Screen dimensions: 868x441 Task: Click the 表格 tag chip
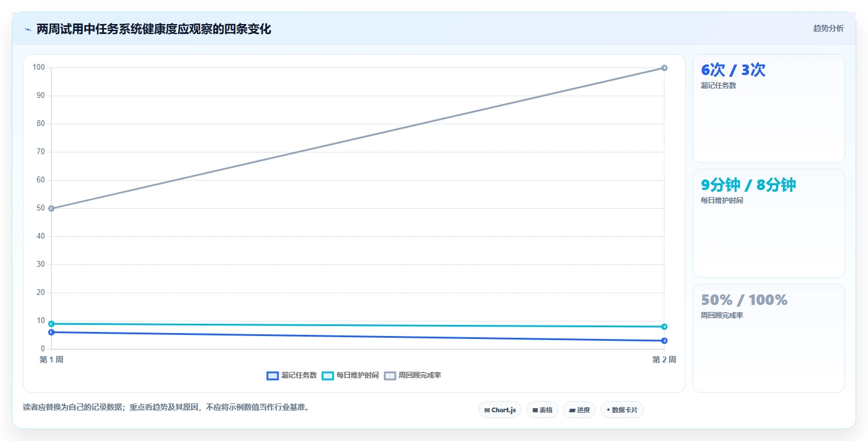(542, 410)
